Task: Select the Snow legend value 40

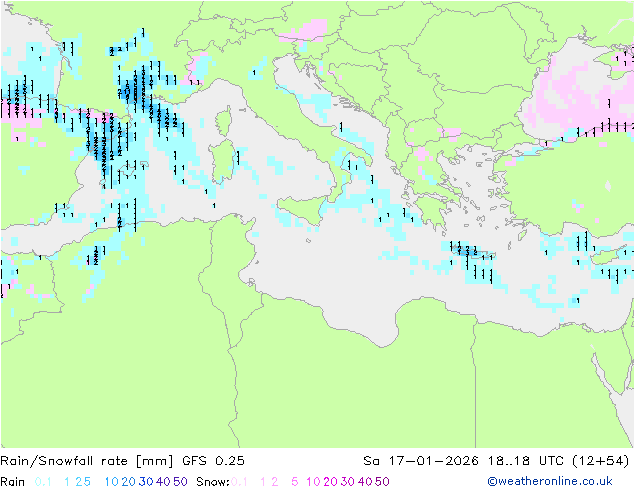Action: [x=365, y=482]
